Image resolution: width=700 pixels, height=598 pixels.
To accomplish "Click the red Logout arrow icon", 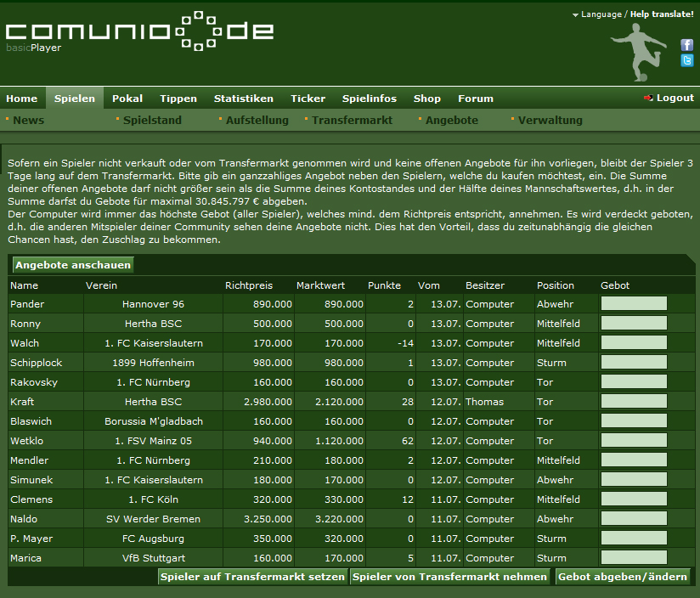I will pos(648,98).
